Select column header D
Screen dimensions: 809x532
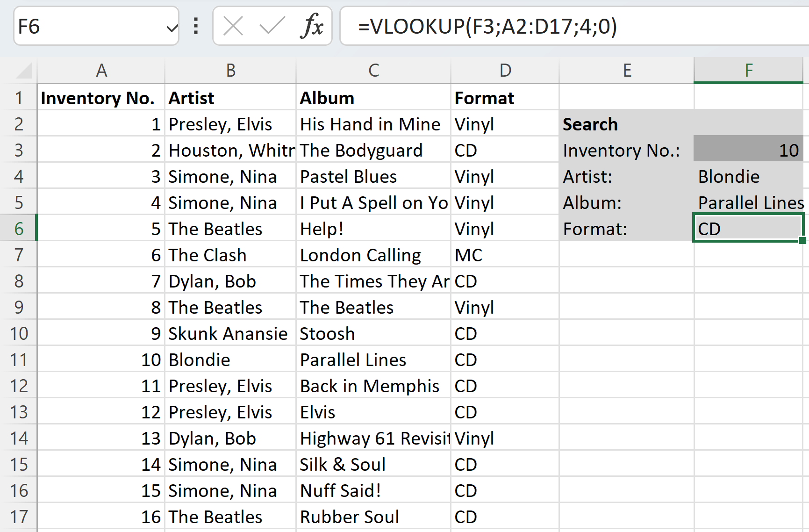coord(505,70)
